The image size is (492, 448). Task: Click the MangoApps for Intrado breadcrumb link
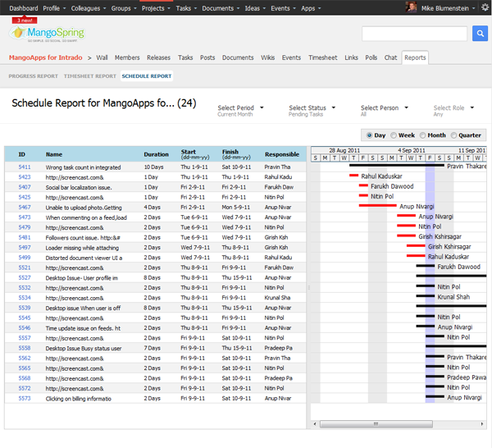pos(45,57)
